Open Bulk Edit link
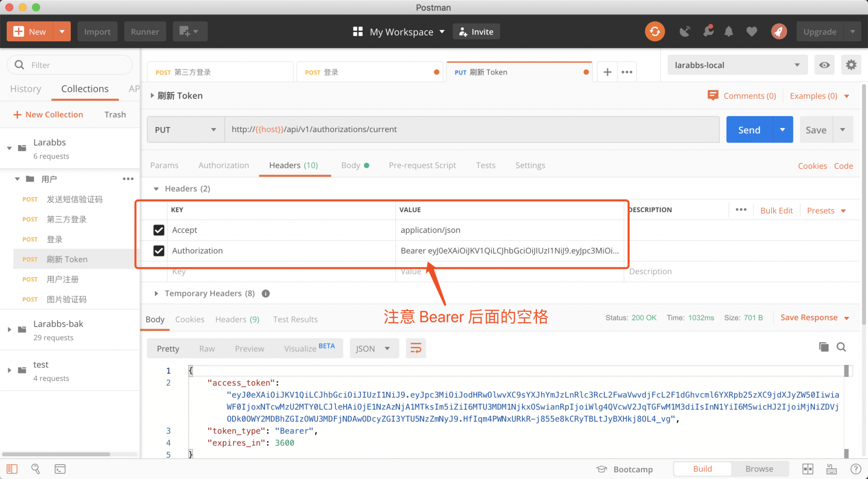Screen dimensions: 868x479 (x=776, y=211)
